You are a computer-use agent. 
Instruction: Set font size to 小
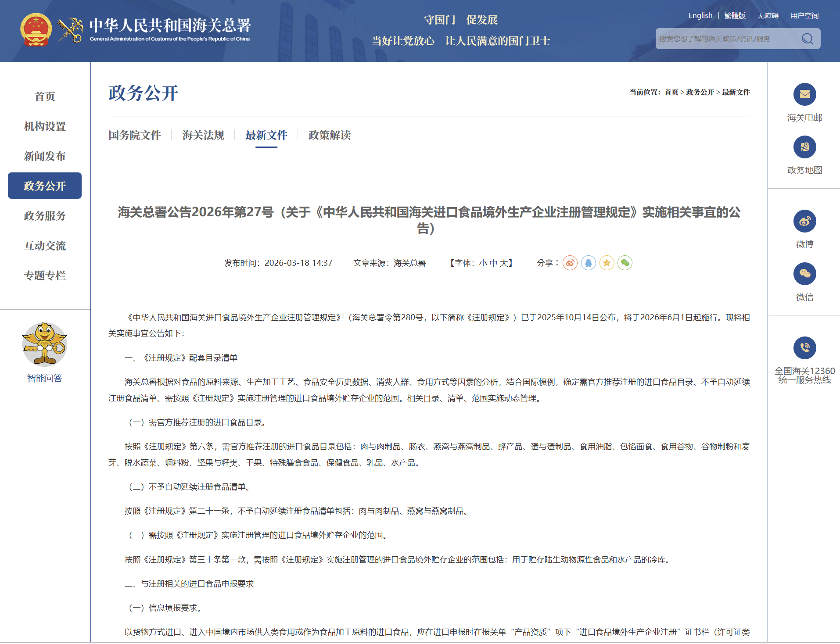(483, 263)
